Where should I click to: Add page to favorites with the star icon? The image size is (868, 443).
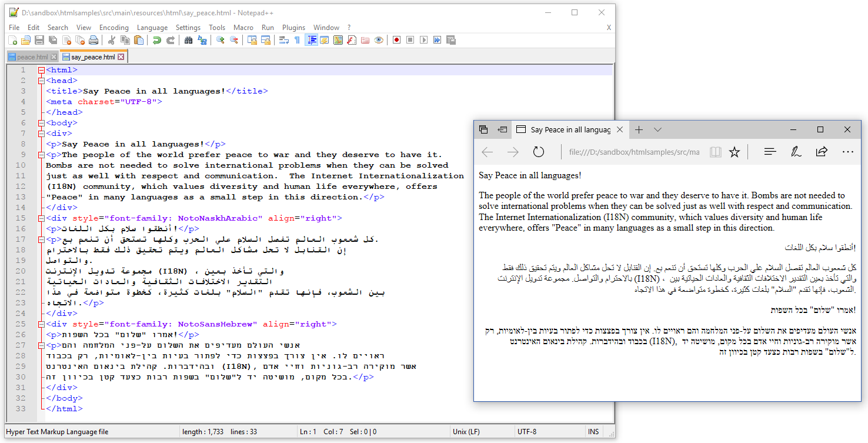[x=734, y=152]
